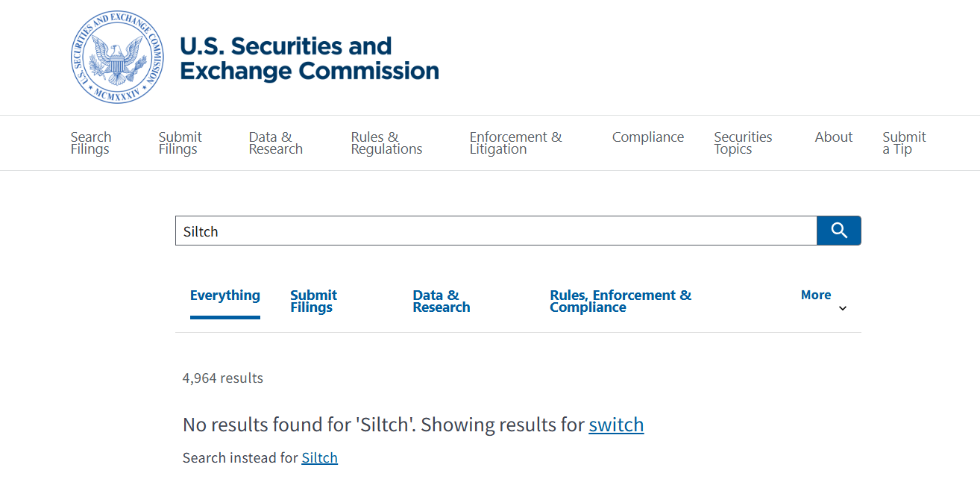Expand the More tab chevron
980x491 pixels.
[843, 308]
